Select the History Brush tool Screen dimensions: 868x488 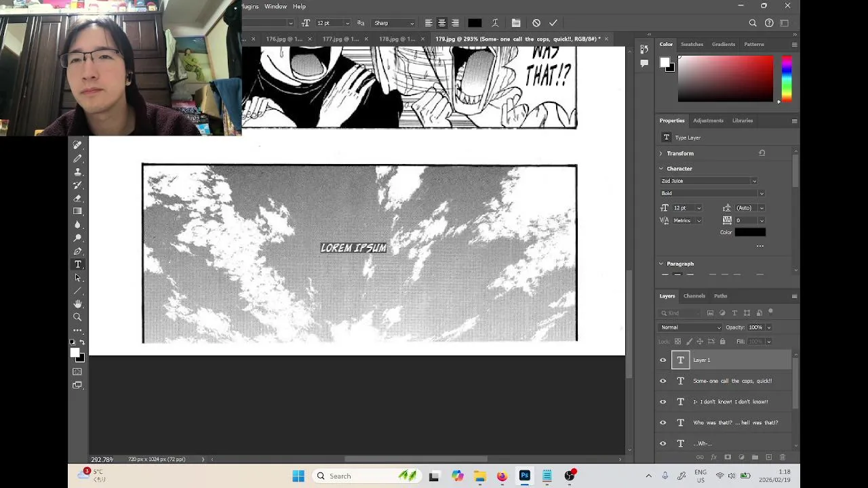pos(77,184)
